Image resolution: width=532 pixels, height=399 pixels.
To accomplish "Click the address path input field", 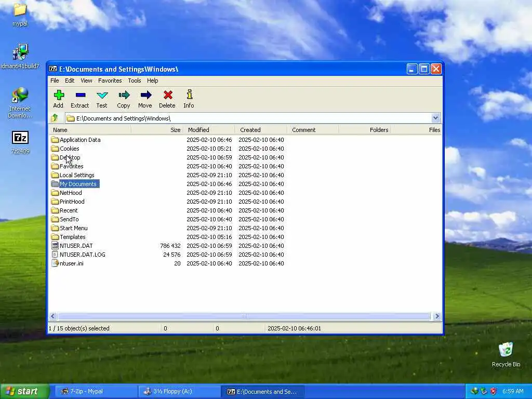I will pyautogui.click(x=248, y=118).
